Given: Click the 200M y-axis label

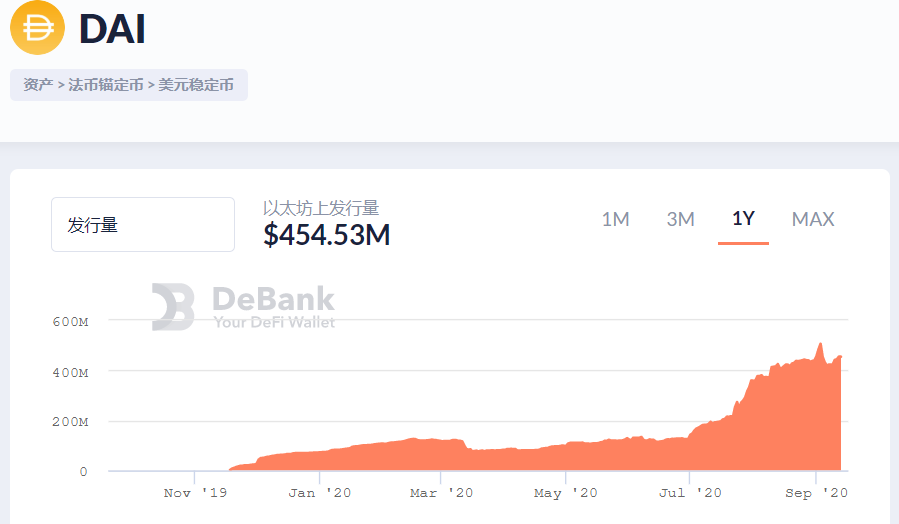Looking at the screenshot, I should point(71,422).
